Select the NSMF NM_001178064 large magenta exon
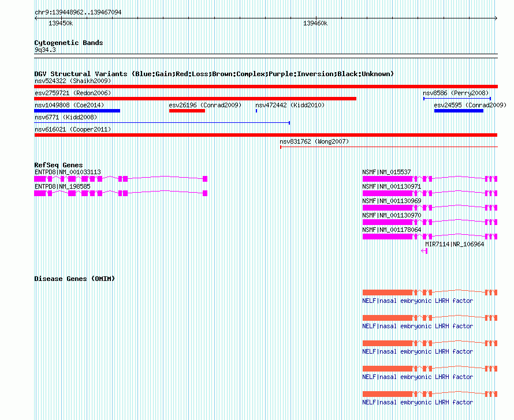The height and width of the screenshot is (420, 514). 388,237
